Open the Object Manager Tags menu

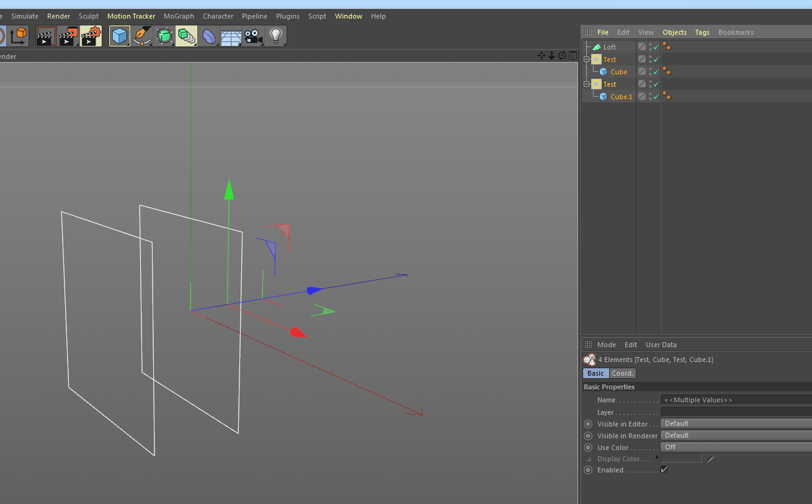702,32
